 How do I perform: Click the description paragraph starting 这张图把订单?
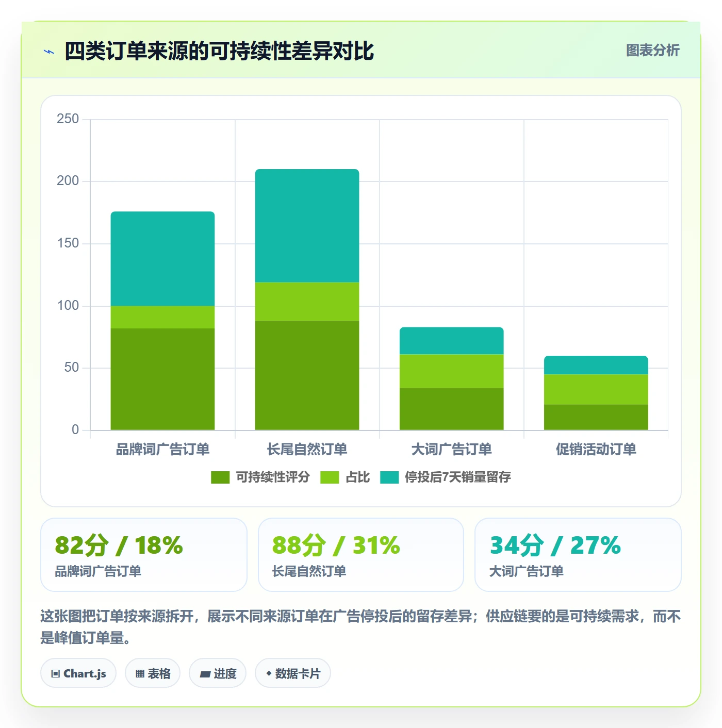(361, 627)
